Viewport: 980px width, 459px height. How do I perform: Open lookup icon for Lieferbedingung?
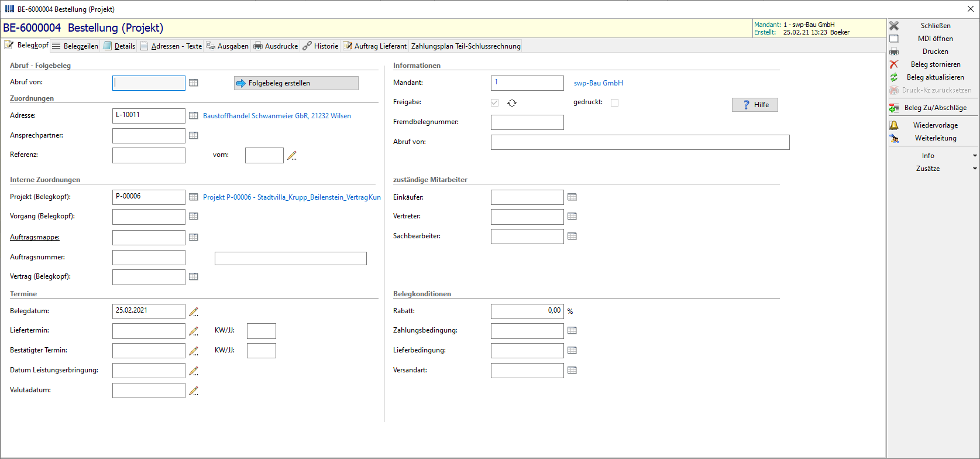[572, 351]
